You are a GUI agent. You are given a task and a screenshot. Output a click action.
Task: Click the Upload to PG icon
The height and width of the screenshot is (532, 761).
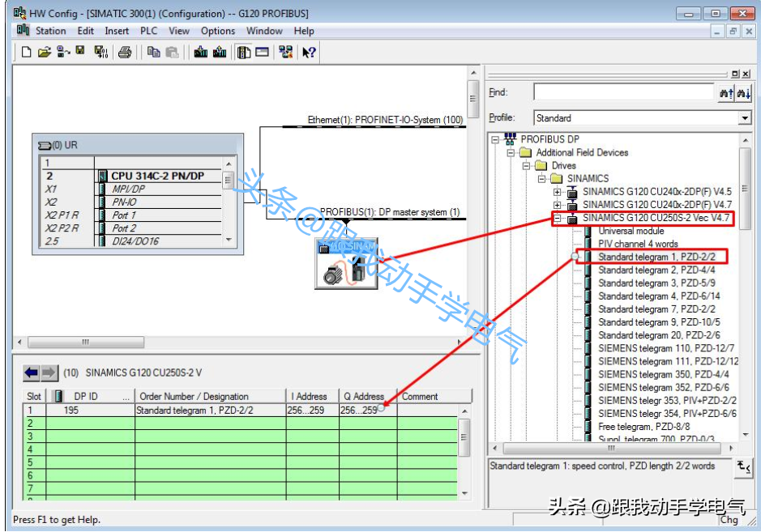point(219,53)
